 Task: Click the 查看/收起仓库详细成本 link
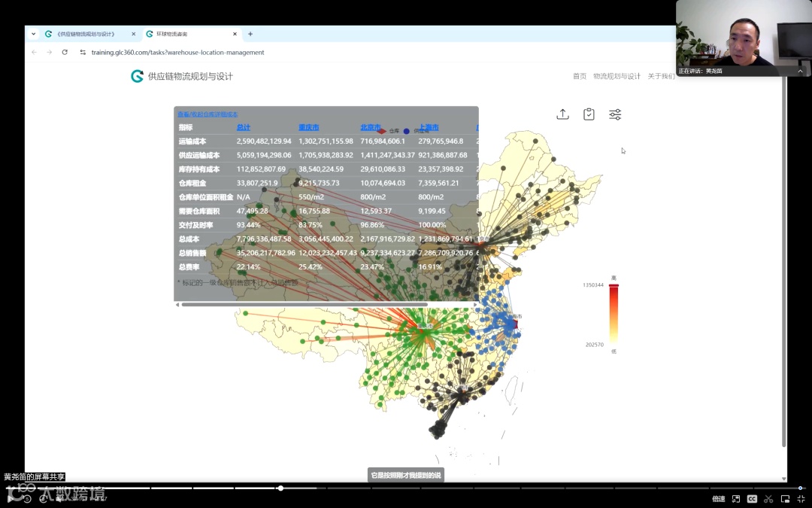coord(208,114)
